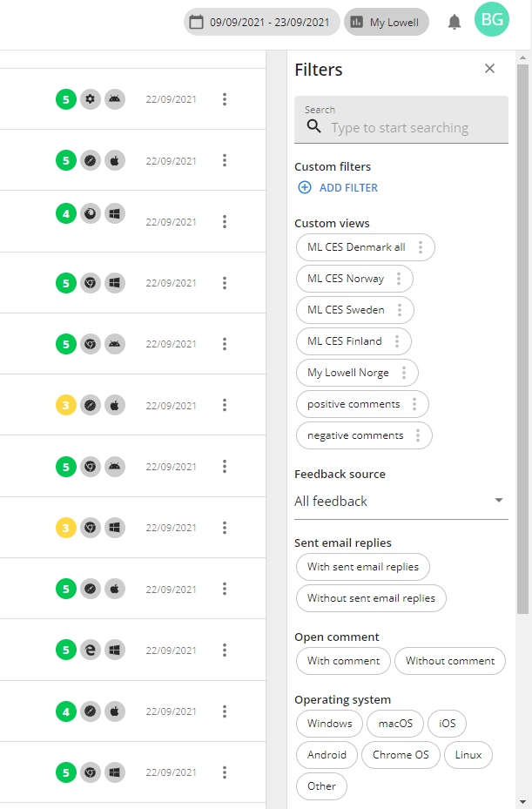Image resolution: width=532 pixels, height=809 pixels.
Task: Click the add filter plus icon
Action: click(x=305, y=187)
